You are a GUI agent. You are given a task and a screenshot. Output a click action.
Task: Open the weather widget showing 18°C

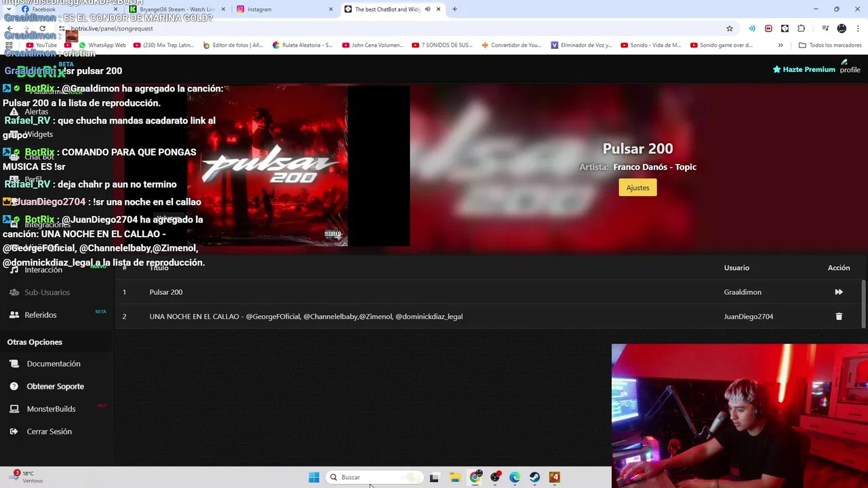click(x=27, y=477)
